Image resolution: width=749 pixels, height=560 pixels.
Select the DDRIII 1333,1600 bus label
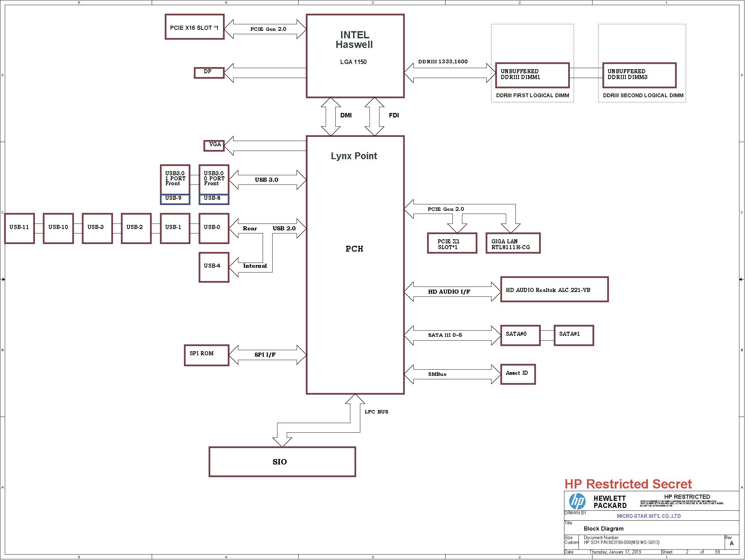[443, 62]
